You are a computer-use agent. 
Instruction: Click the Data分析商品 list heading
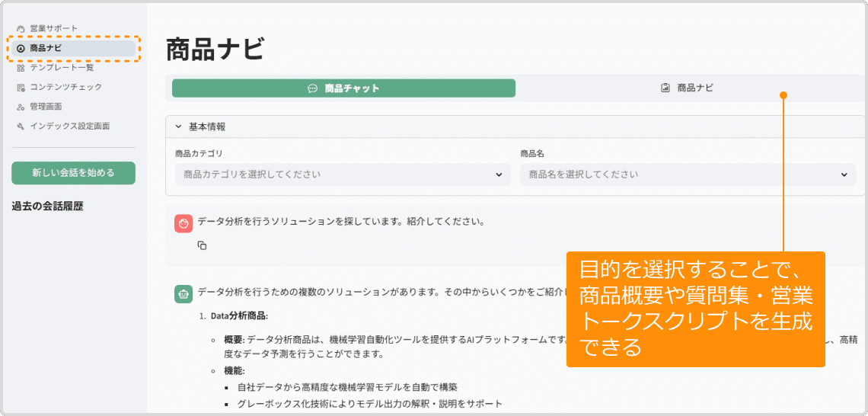point(239,316)
